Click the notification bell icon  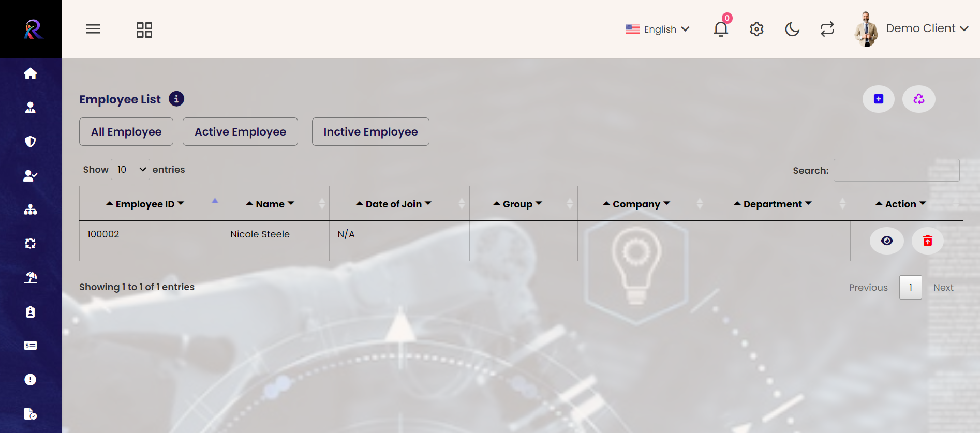(x=721, y=29)
